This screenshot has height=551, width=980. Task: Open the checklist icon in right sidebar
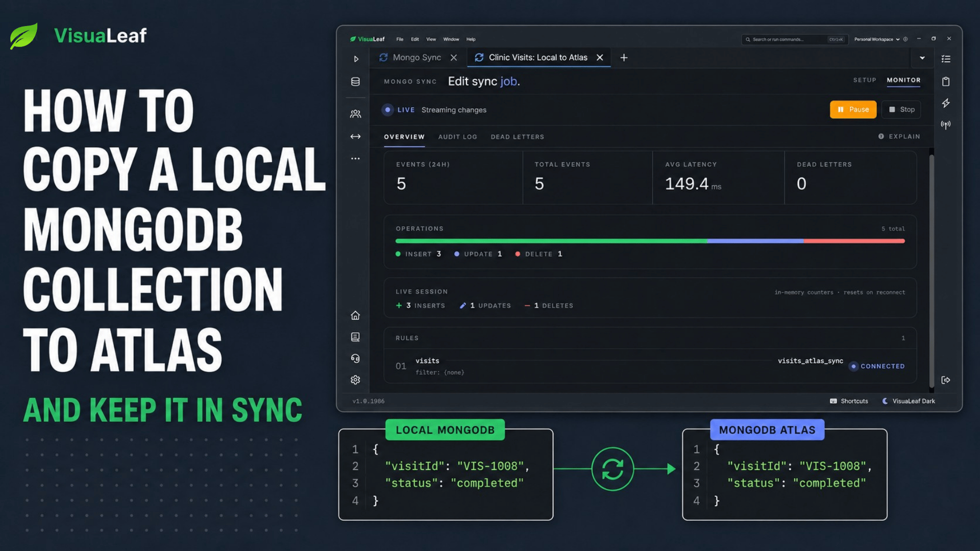pos(946,59)
